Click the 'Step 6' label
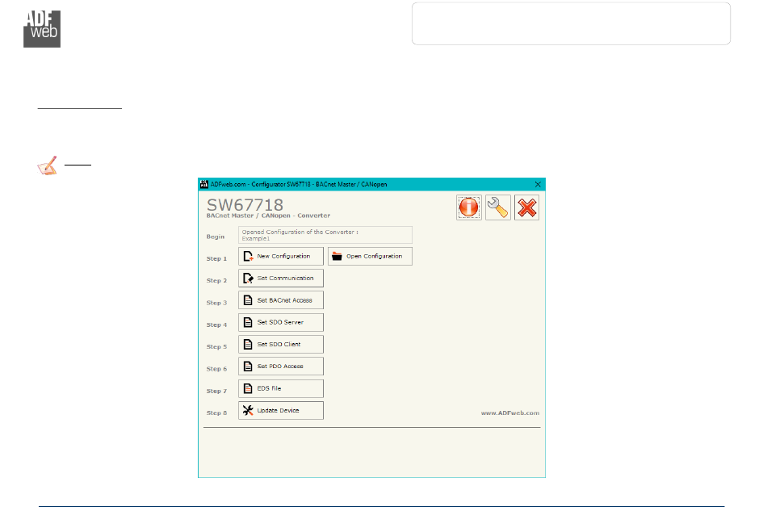767x532 pixels. (216, 369)
